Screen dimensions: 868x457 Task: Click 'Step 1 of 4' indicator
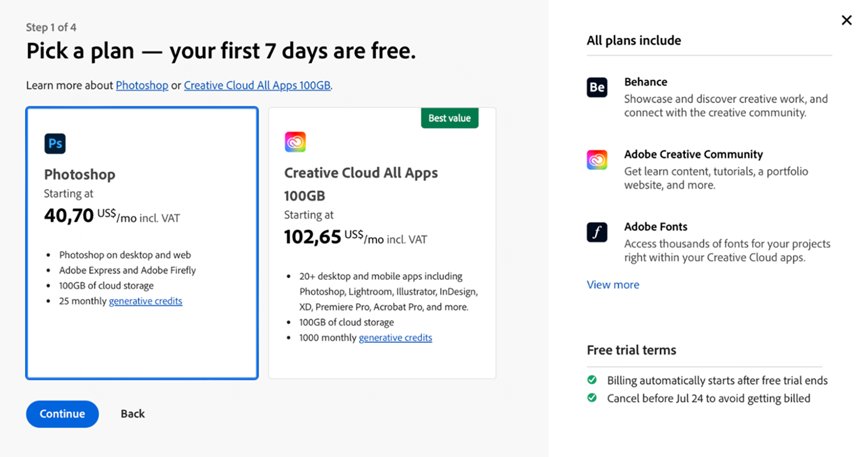click(51, 27)
